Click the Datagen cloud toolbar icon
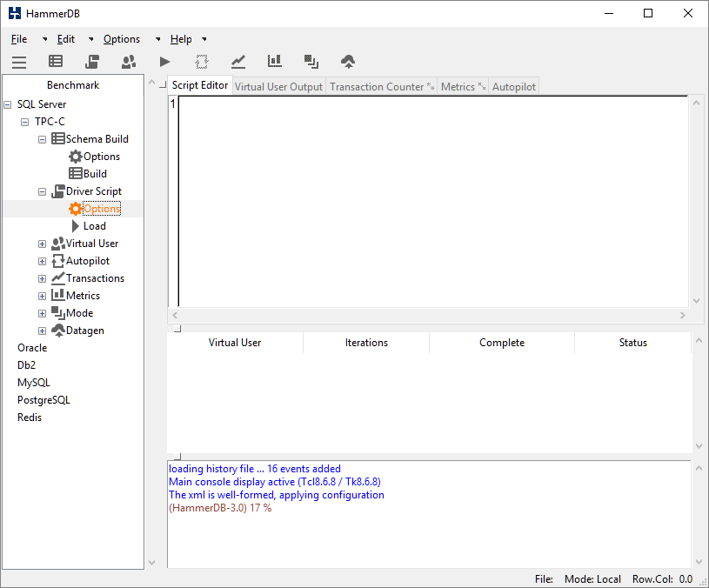This screenshot has width=709, height=588. click(348, 62)
